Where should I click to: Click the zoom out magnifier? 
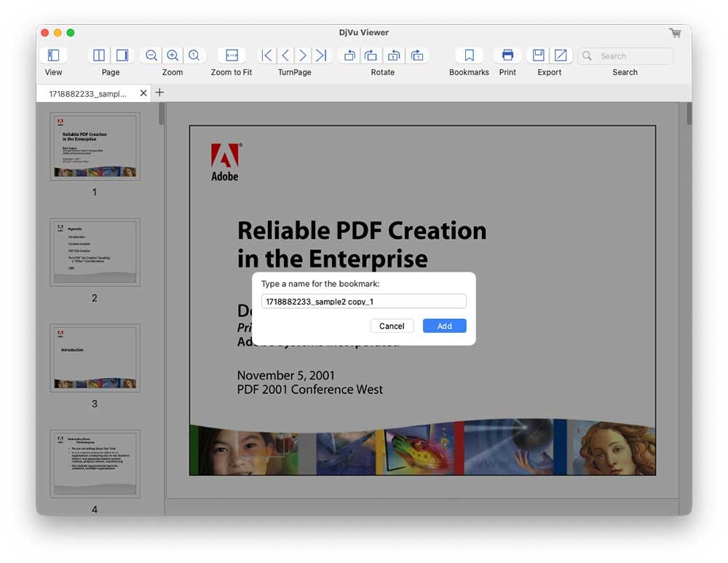[x=151, y=56]
